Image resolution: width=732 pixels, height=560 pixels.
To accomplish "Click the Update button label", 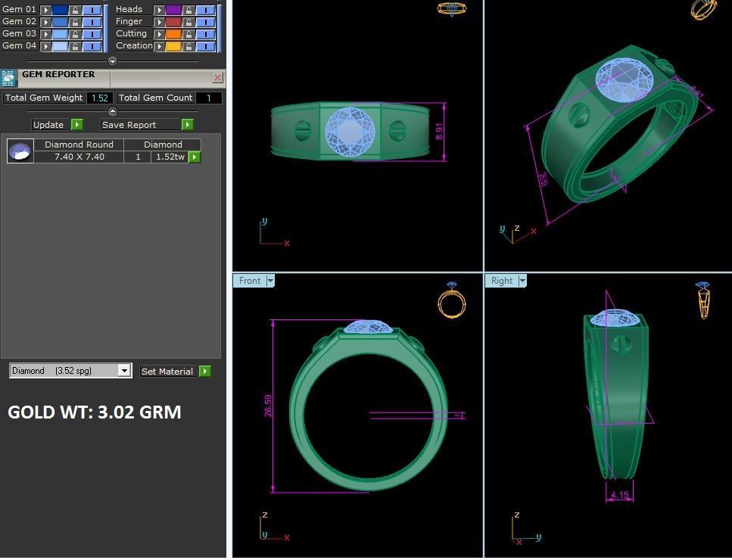I will coord(48,125).
